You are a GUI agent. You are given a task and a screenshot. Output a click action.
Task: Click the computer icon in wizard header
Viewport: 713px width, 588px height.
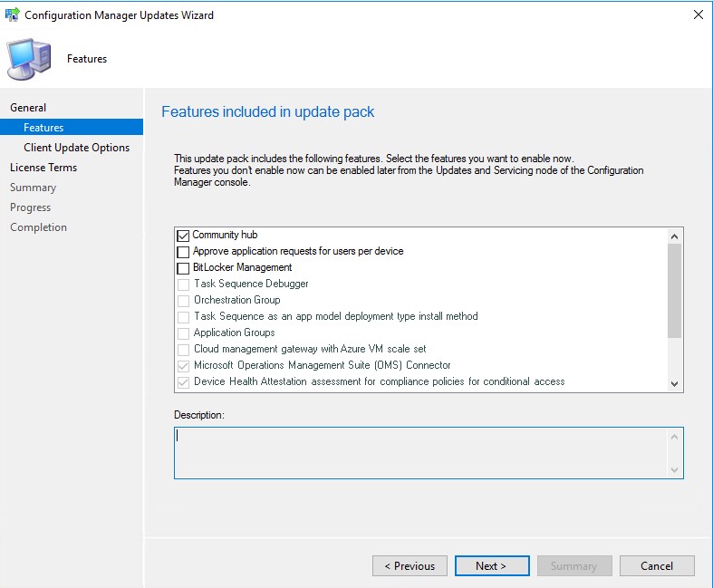[x=29, y=59]
